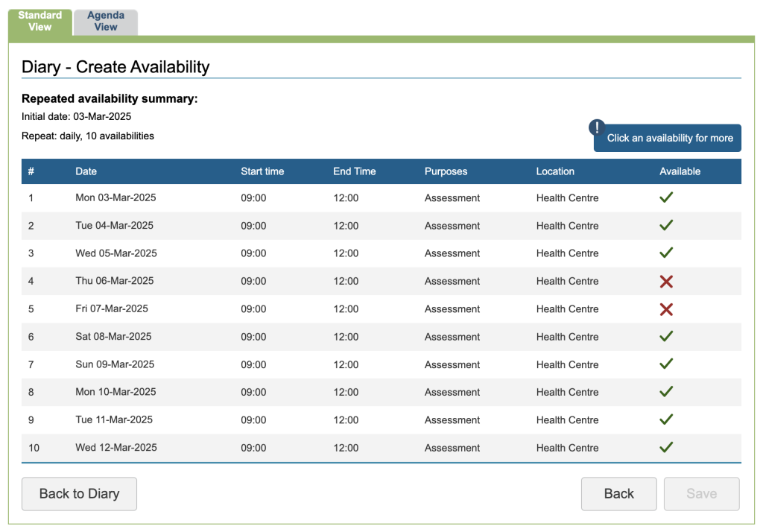Click green checkmark for Wed 12-Mar-2025

pyautogui.click(x=666, y=448)
